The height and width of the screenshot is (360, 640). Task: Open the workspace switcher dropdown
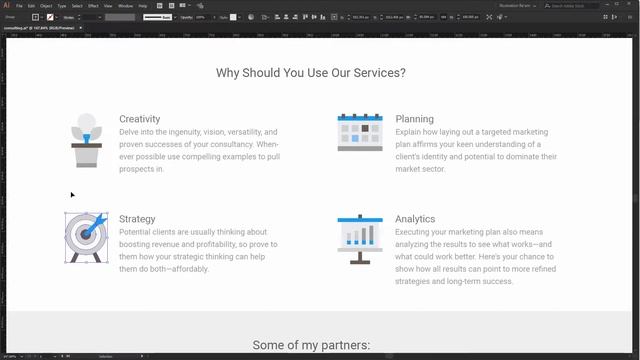point(518,6)
